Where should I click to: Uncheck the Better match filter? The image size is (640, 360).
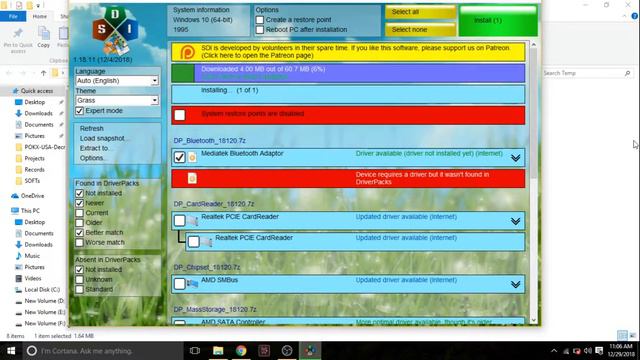point(80,232)
